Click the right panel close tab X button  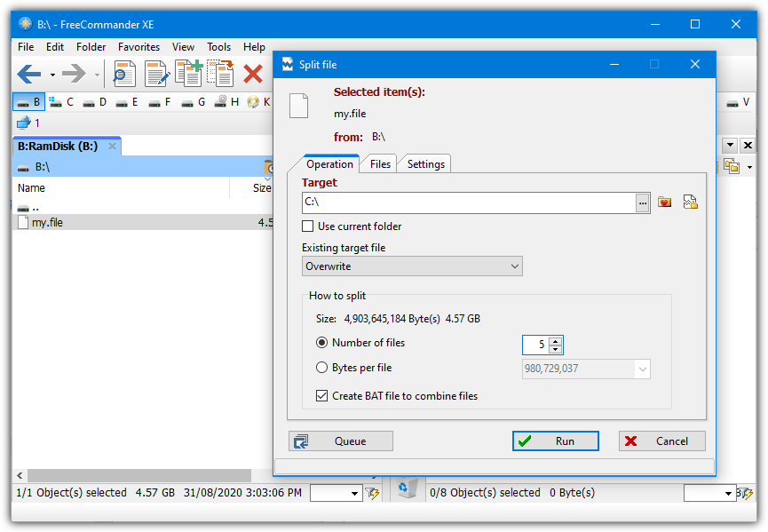748,145
